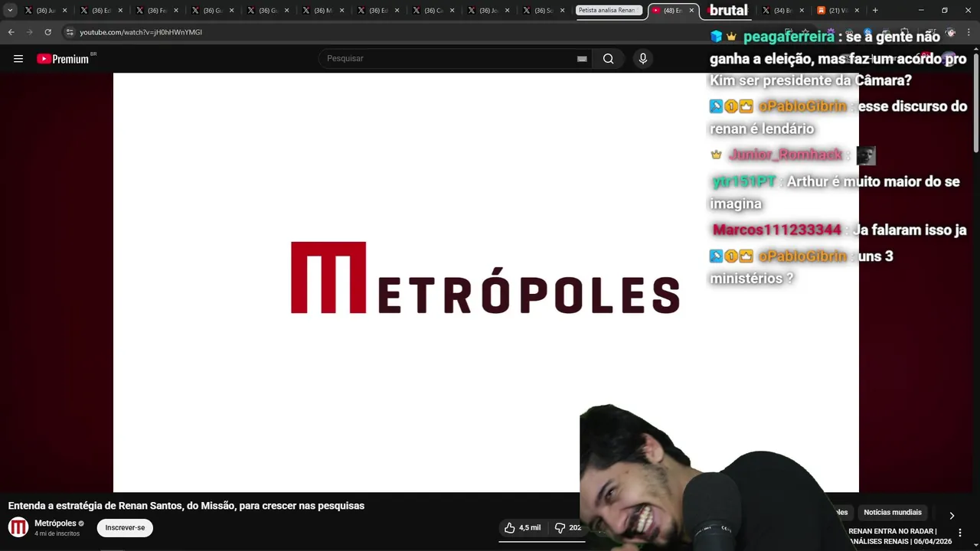Open Metrópoles channel avatar
980x551 pixels.
18,527
